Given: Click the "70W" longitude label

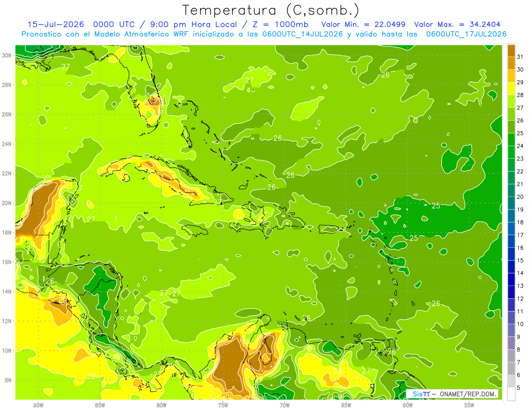Looking at the screenshot, I should [285, 405].
